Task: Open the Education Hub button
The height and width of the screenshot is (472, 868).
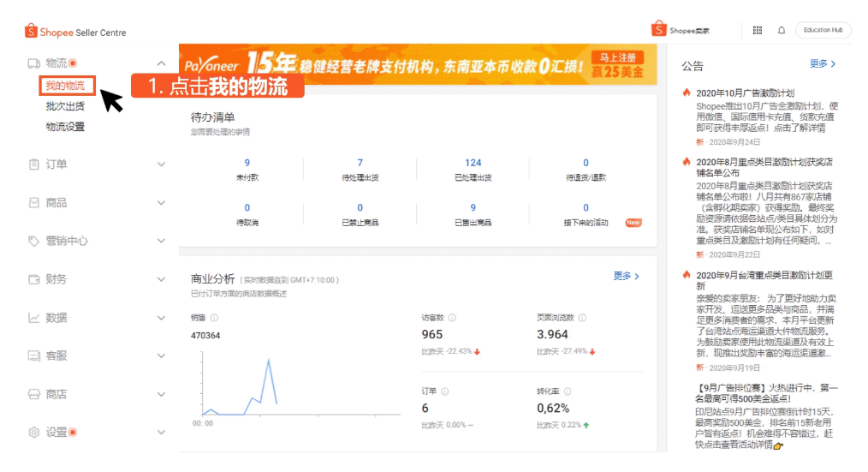Action: pos(823,30)
